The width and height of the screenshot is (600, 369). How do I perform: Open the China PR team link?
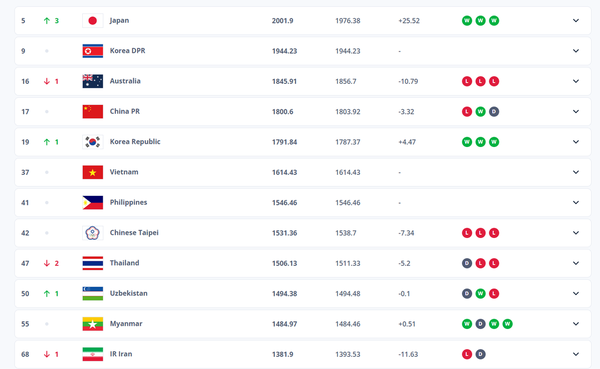coord(125,111)
